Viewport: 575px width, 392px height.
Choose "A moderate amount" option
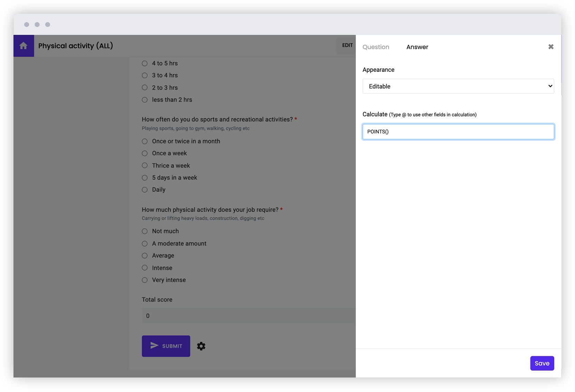(144, 243)
